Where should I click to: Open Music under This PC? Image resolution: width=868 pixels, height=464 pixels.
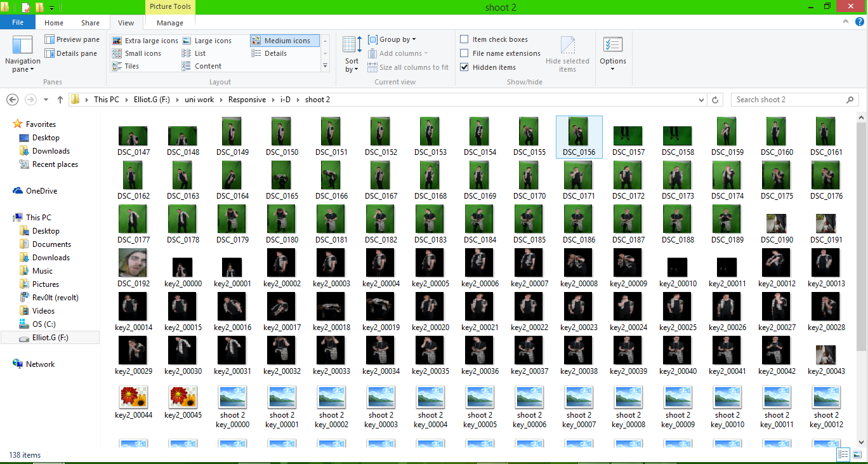click(43, 271)
